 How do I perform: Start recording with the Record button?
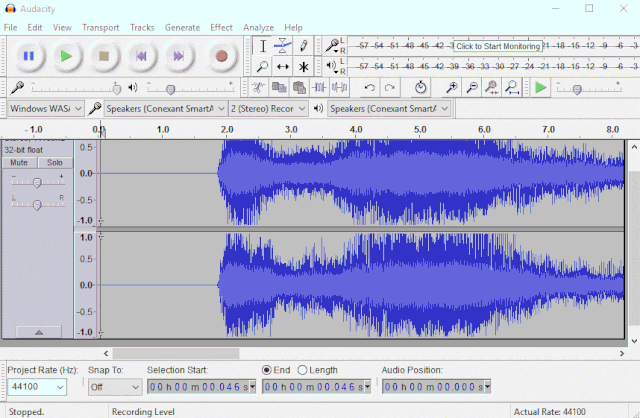pyautogui.click(x=221, y=56)
